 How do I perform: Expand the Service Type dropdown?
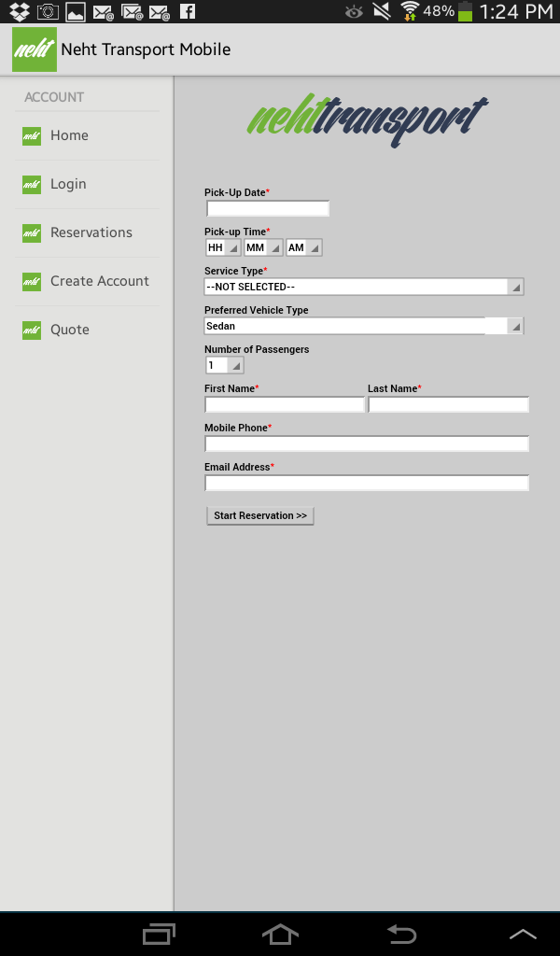pos(364,287)
